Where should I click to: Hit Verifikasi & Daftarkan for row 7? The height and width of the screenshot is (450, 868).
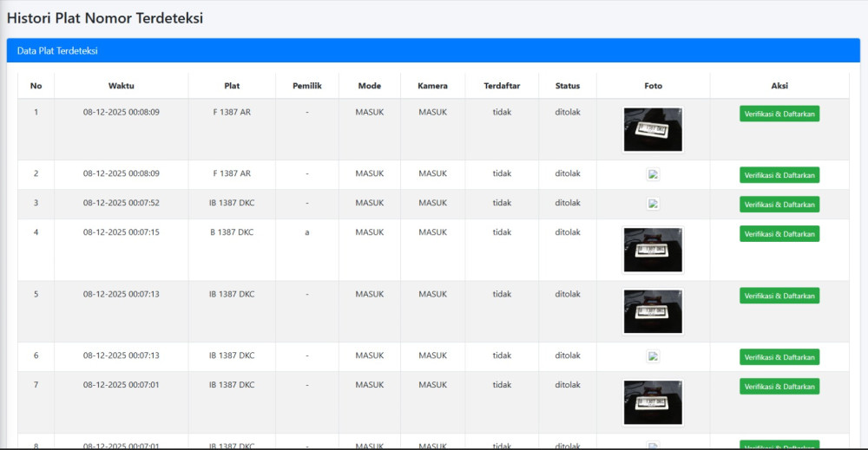(779, 387)
